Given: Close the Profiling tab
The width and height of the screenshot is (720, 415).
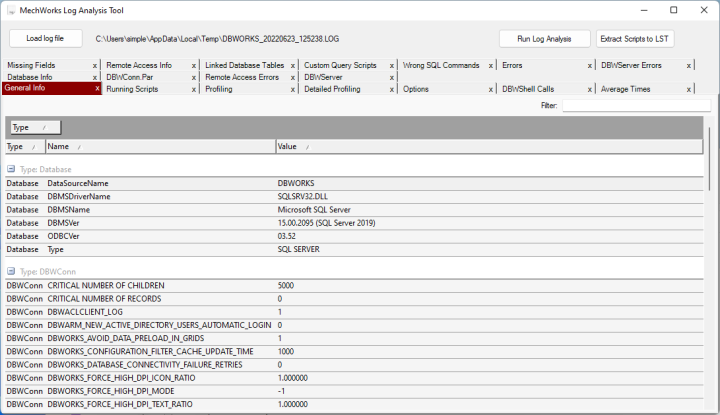Looking at the screenshot, I should coord(293,90).
